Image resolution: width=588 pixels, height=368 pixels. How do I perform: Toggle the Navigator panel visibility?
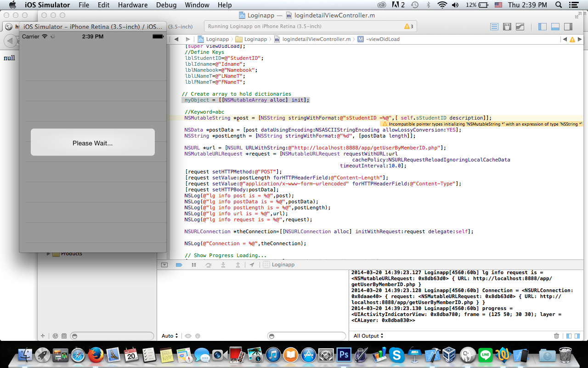coord(543,27)
